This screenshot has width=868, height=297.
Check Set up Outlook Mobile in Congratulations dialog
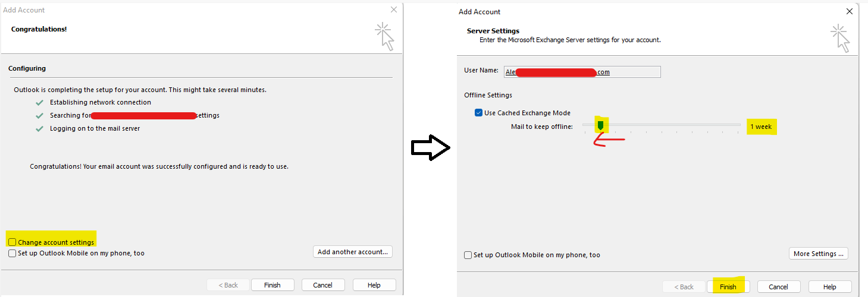tap(12, 253)
